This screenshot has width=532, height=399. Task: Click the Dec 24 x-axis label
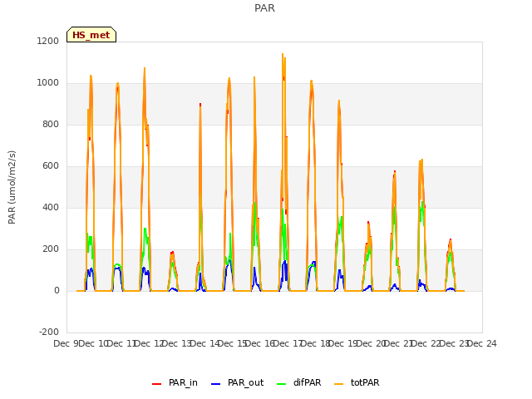click(x=482, y=343)
